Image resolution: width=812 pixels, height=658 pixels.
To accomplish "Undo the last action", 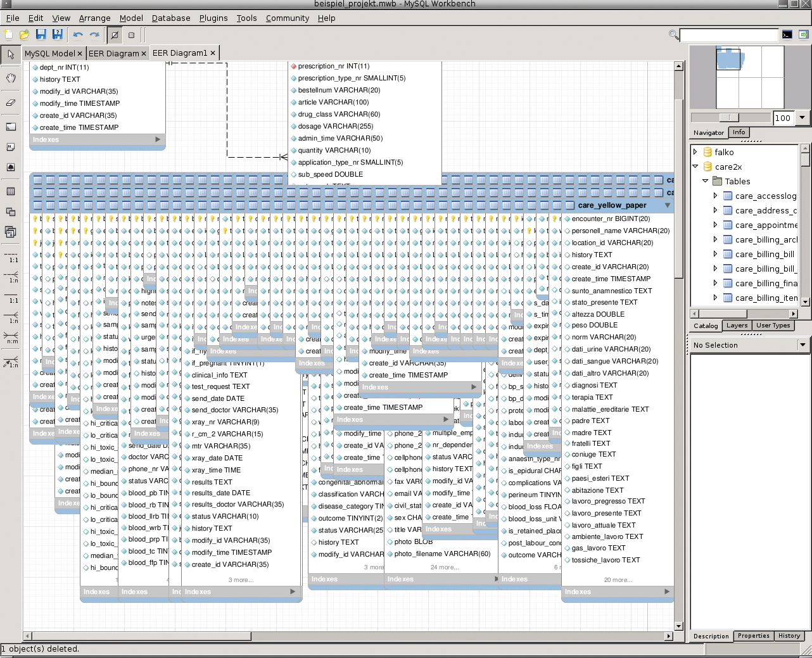I will coord(78,35).
